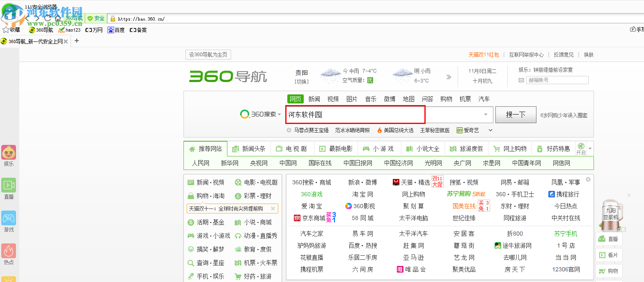
Task: Open 人民网 link
Action: click(201, 163)
